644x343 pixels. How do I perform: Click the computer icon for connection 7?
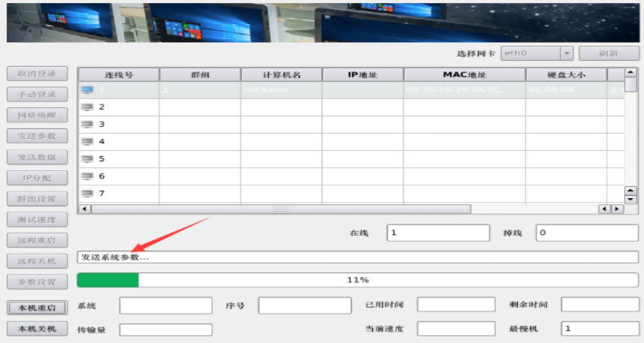click(x=87, y=194)
